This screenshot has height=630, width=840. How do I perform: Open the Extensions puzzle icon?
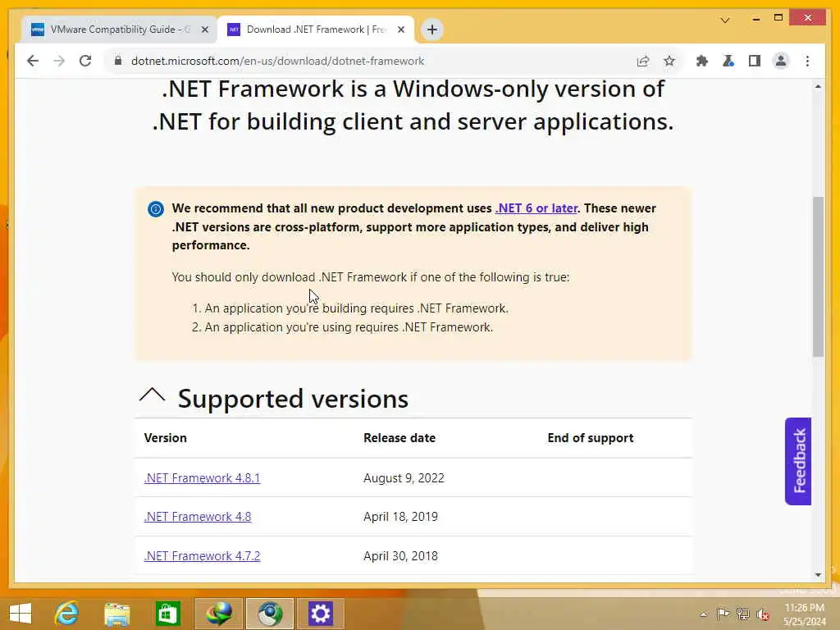702,61
